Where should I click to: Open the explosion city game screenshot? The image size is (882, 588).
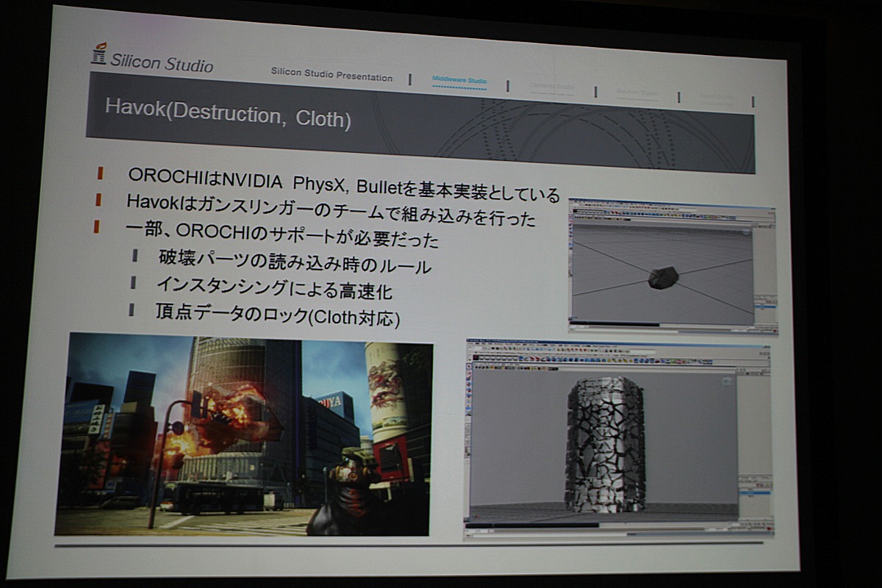coord(243,434)
